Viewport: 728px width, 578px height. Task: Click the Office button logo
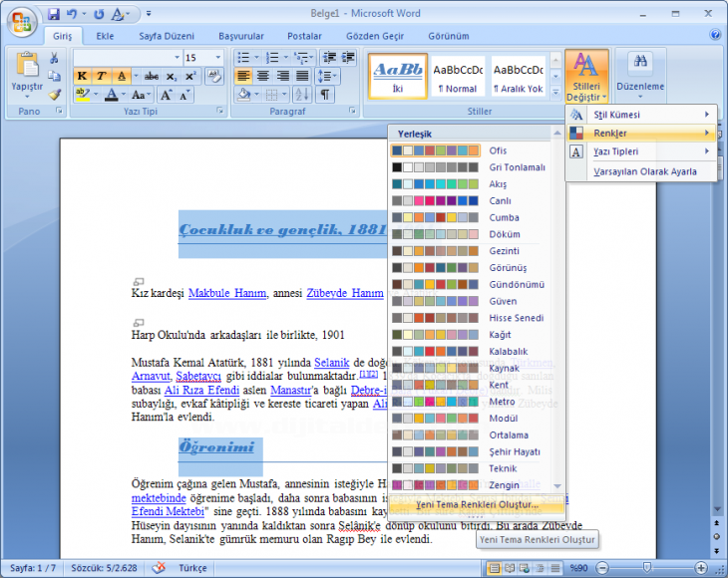point(20,20)
